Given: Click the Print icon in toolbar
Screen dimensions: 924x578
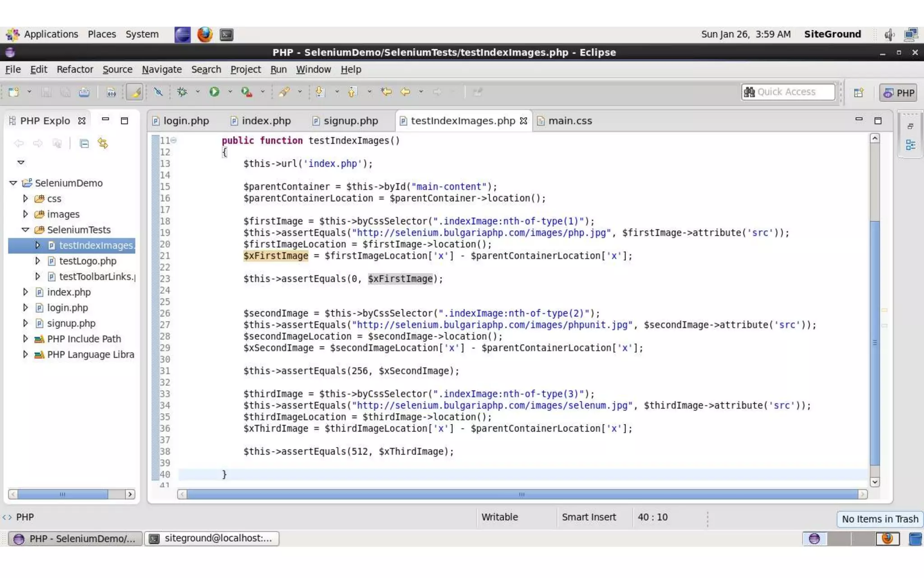Looking at the screenshot, I should (84, 92).
